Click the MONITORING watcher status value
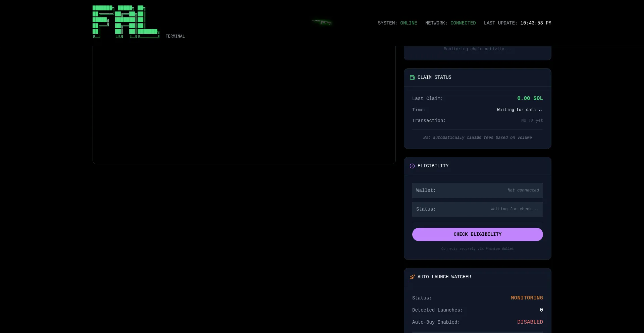Screen dimensions: 644x333 tap(527, 298)
